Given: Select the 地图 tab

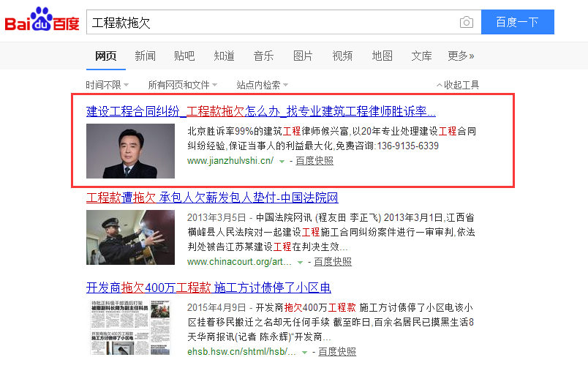Looking at the screenshot, I should pyautogui.click(x=382, y=56).
